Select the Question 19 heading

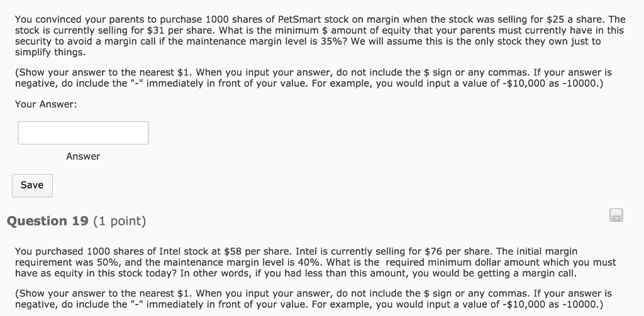pos(47,221)
